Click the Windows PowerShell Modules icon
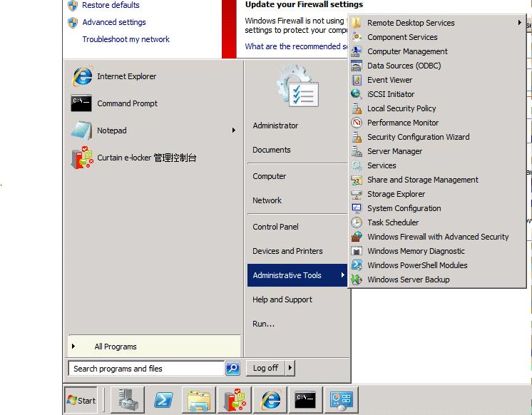The height and width of the screenshot is (415, 532). (x=357, y=265)
